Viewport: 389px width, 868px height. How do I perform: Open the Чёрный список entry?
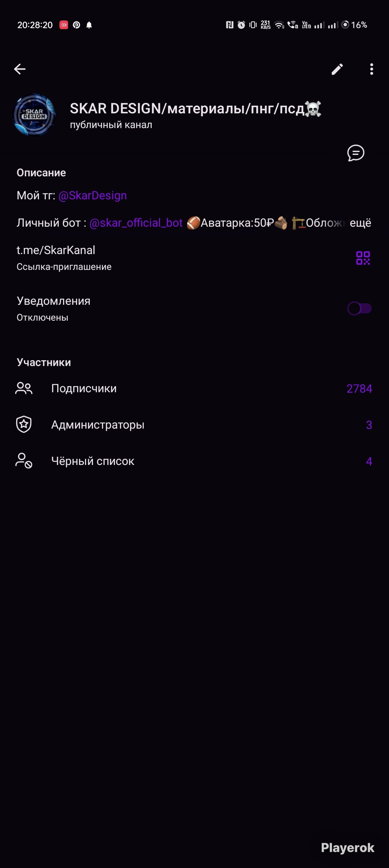(x=194, y=461)
